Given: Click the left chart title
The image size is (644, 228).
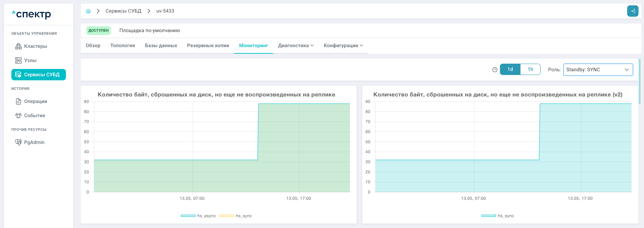Looking at the screenshot, I should coord(216,94).
